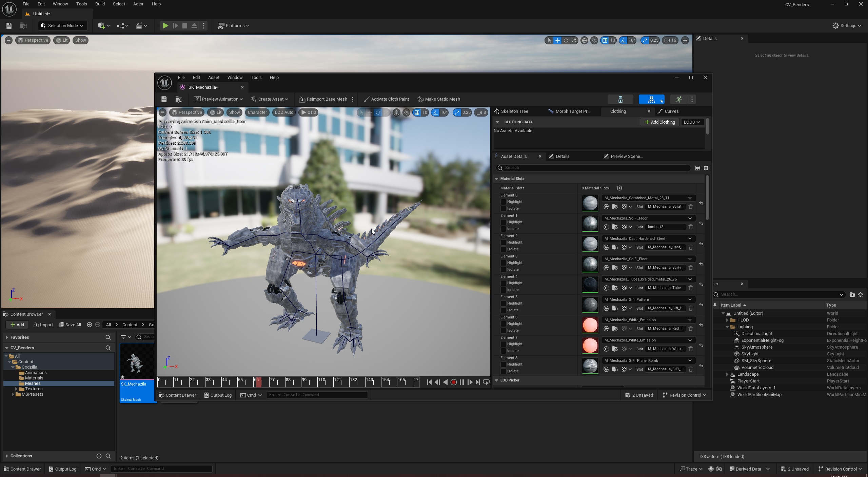This screenshot has height=477, width=868.
Task: Click the browse to asset icon in the mesh editor
Action: point(179,99)
